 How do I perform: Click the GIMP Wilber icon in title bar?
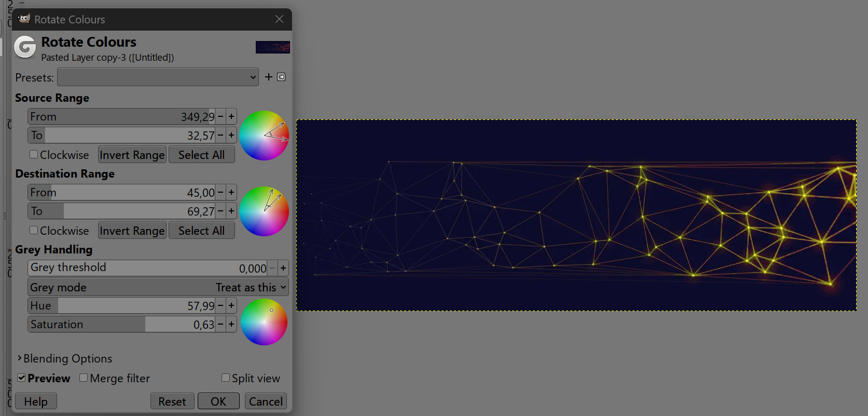24,19
